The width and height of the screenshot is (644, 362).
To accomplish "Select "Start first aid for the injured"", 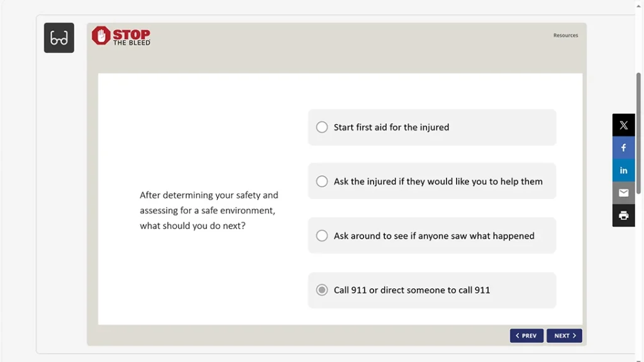I will click(322, 127).
